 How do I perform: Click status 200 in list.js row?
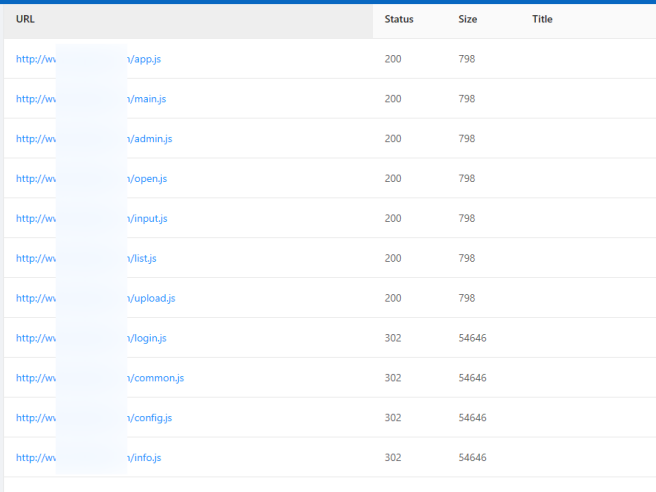click(393, 258)
